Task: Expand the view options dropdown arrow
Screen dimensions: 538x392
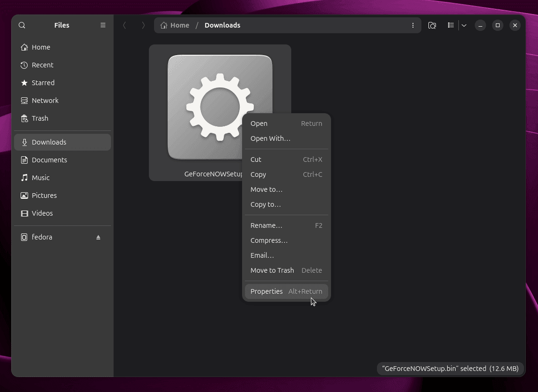Action: coord(464,25)
